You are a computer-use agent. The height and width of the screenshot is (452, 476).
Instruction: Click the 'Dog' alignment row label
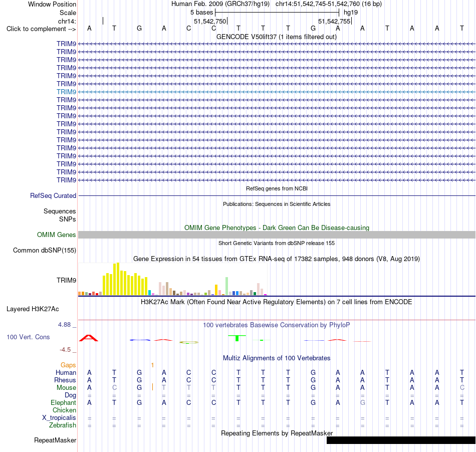point(70,395)
